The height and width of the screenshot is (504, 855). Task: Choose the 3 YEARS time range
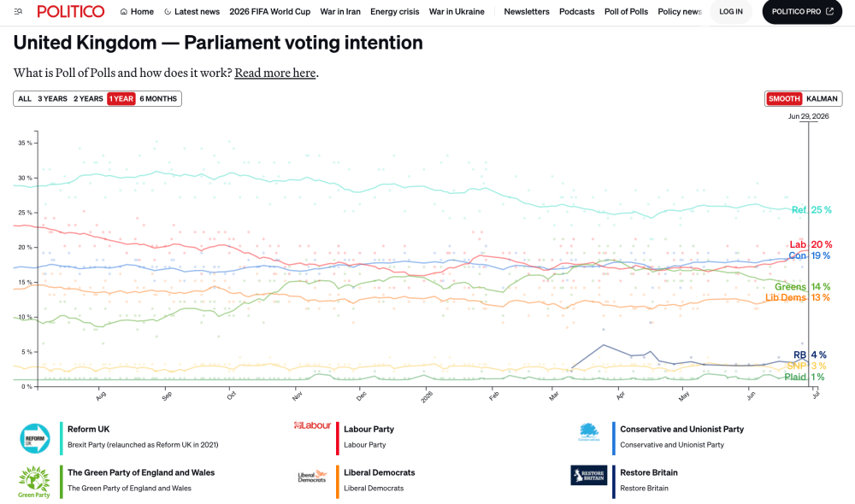pos(52,98)
